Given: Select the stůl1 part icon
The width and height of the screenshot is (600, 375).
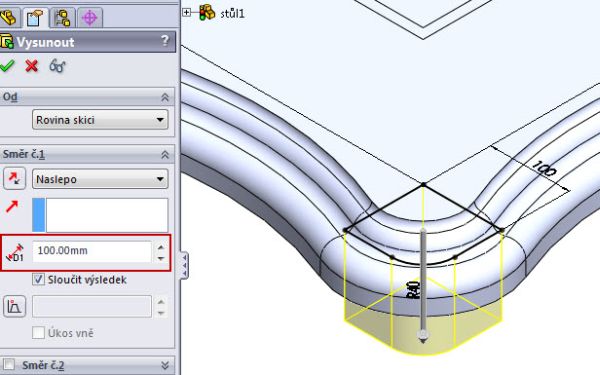Looking at the screenshot, I should (x=207, y=12).
